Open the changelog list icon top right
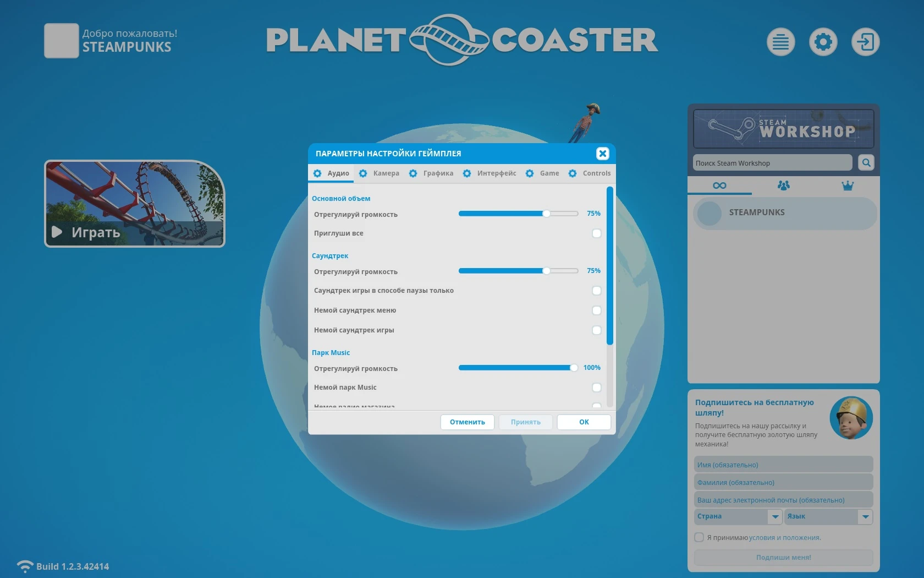This screenshot has width=924, height=578. tap(780, 41)
